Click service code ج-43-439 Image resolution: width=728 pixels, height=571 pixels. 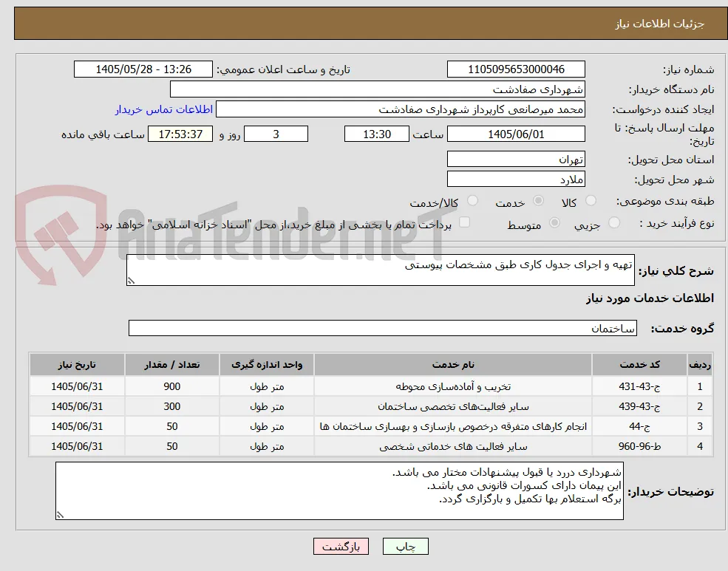639,406
